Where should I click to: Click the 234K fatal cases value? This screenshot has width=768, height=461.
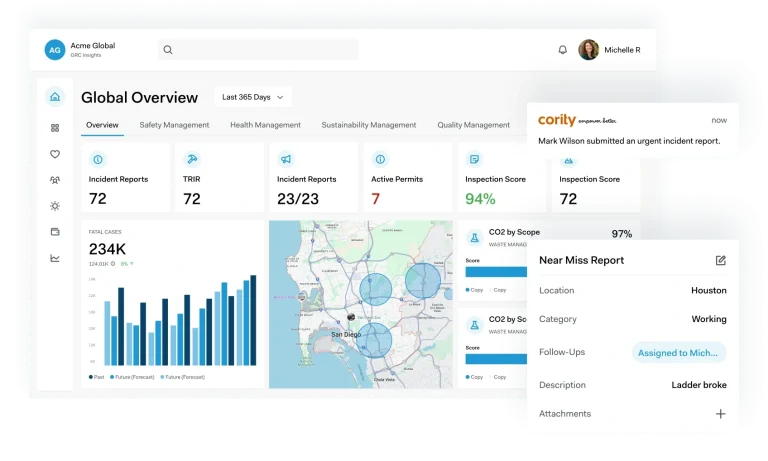107,249
